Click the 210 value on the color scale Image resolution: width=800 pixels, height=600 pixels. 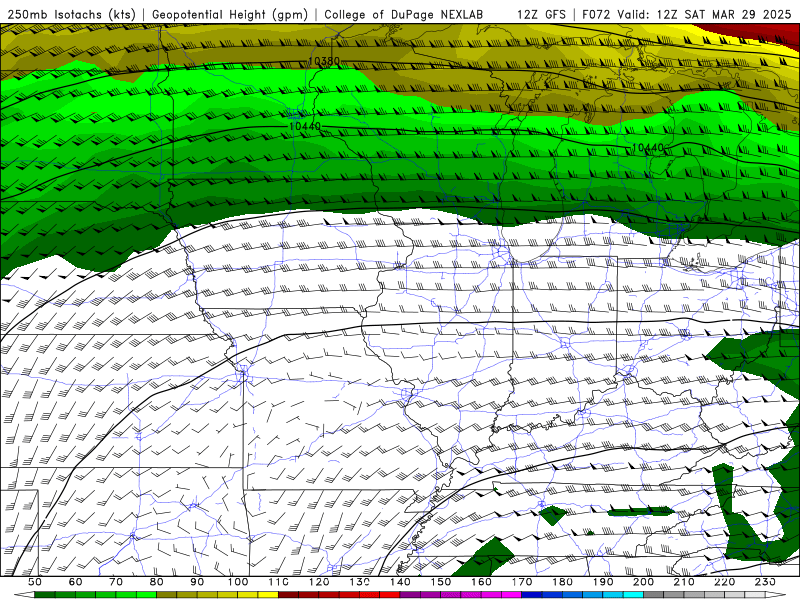tap(684, 582)
